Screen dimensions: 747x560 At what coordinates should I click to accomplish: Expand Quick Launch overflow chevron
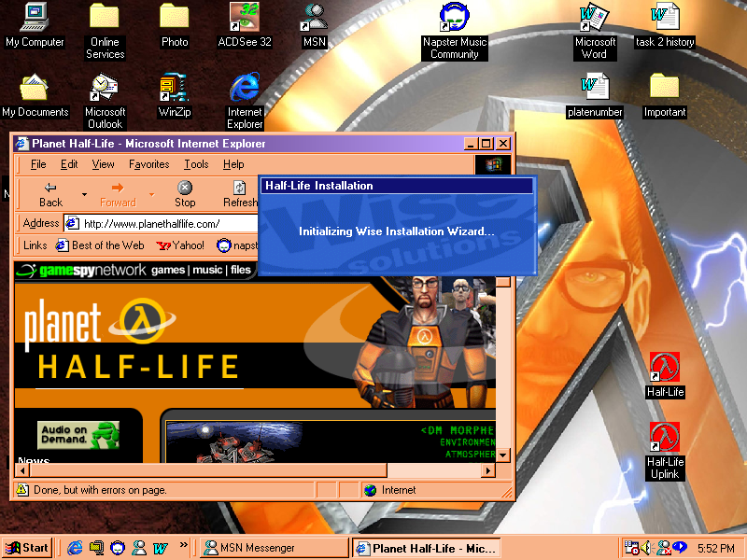click(183, 545)
